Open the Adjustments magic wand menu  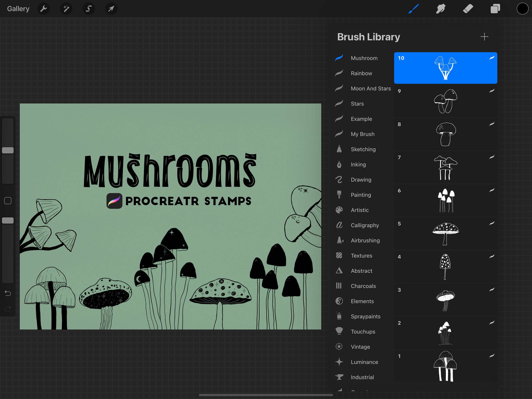pos(66,9)
